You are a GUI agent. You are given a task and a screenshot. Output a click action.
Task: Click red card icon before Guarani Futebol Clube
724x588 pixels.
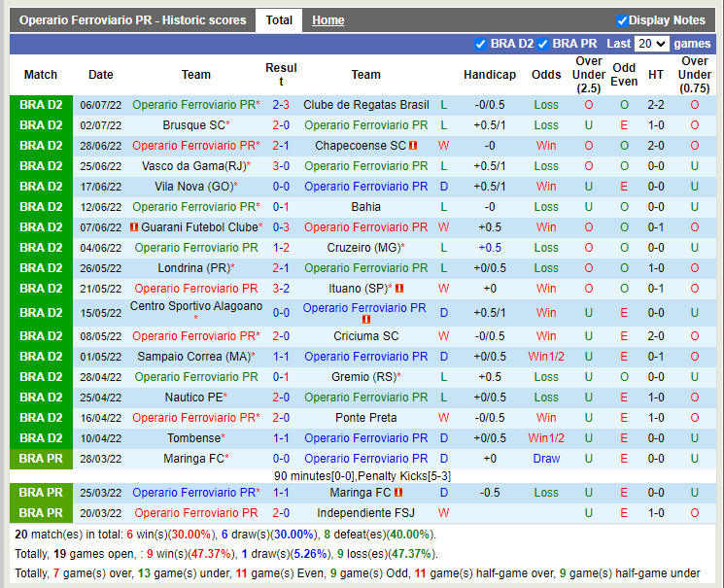tap(133, 227)
